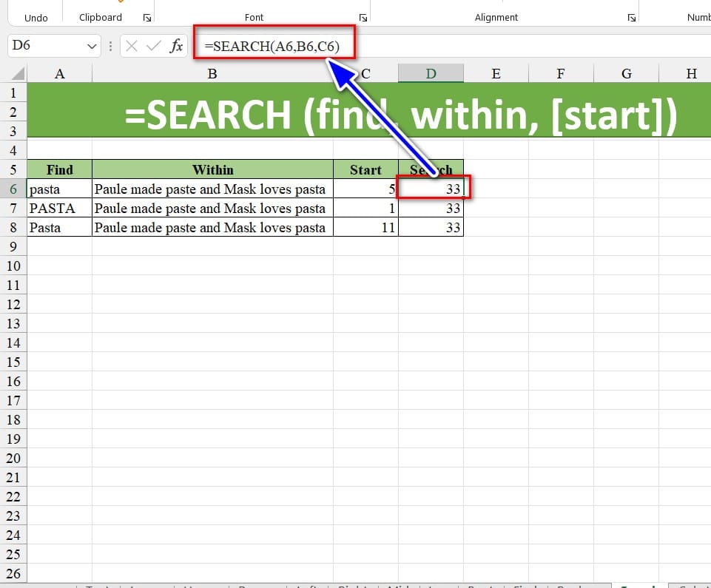The width and height of the screenshot is (711, 588).
Task: Click the Insert Function (fx) icon
Action: tap(176, 45)
